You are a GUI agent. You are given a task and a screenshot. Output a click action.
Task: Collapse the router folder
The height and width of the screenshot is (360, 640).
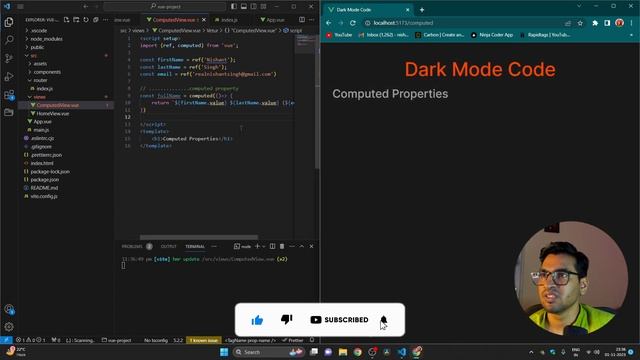tap(40, 80)
